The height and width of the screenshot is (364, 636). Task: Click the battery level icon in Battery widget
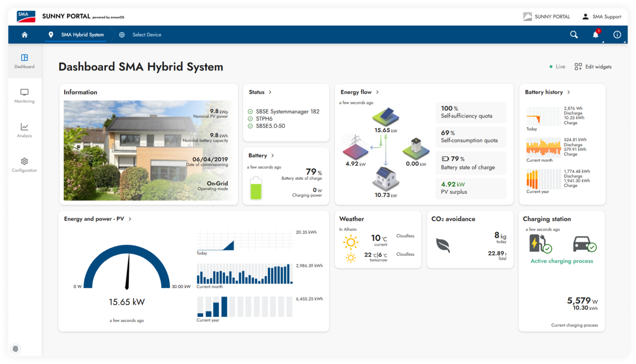coord(256,188)
